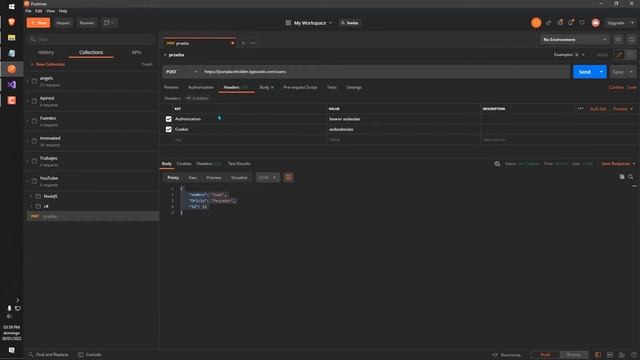Open the Authorization request tab

[201, 87]
